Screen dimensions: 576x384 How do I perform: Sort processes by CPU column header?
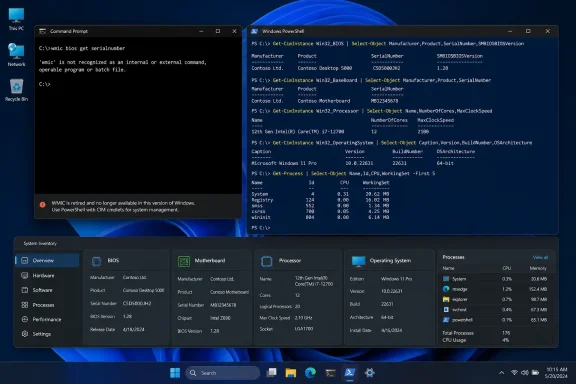tap(507, 268)
